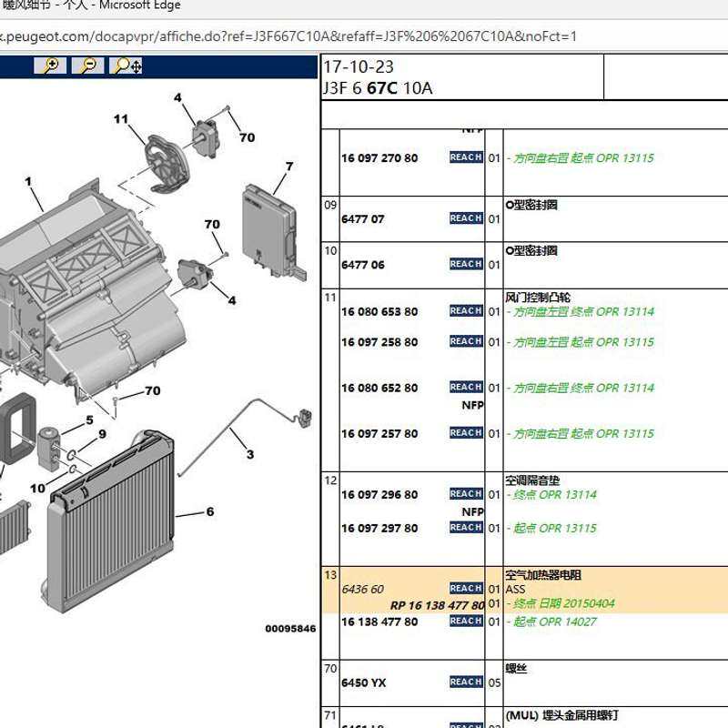Select replacement part RP 16 138 477 80
The height and width of the screenshot is (728, 728).
pyautogui.click(x=438, y=605)
